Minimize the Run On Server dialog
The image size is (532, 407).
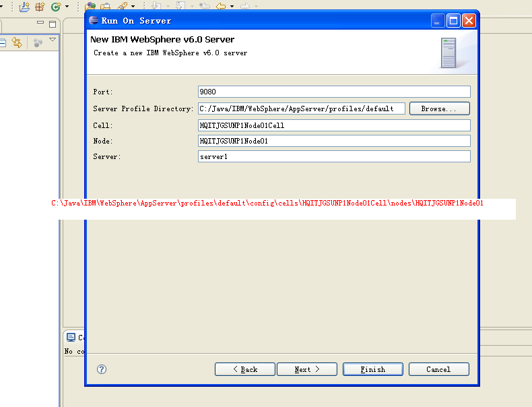click(438, 21)
